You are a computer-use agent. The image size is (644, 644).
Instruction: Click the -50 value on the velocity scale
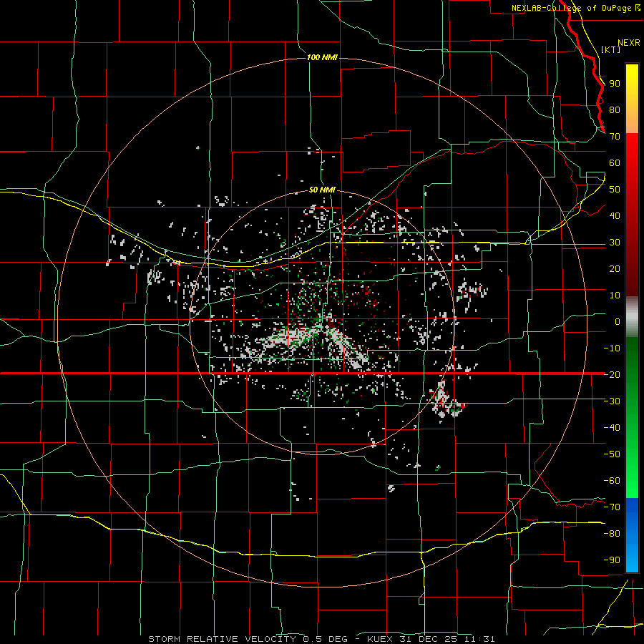point(612,454)
